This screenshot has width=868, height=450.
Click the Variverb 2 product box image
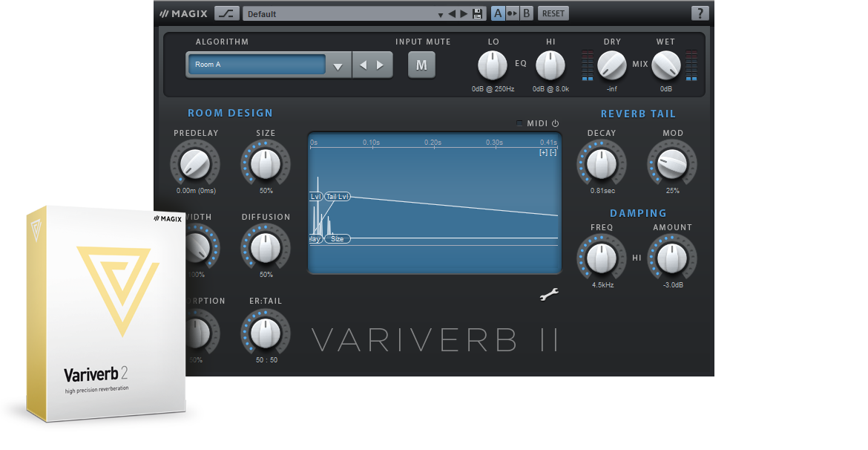click(105, 313)
